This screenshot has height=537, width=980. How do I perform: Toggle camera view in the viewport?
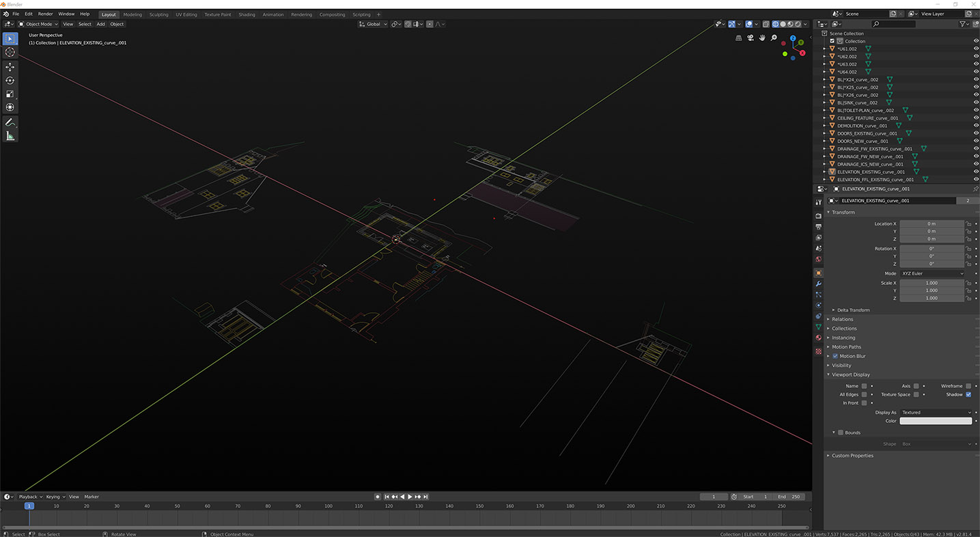pyautogui.click(x=750, y=38)
